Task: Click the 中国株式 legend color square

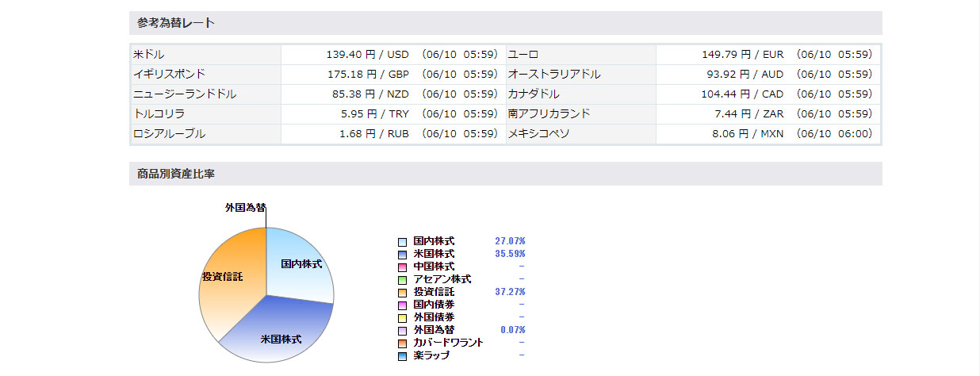Action: [403, 267]
